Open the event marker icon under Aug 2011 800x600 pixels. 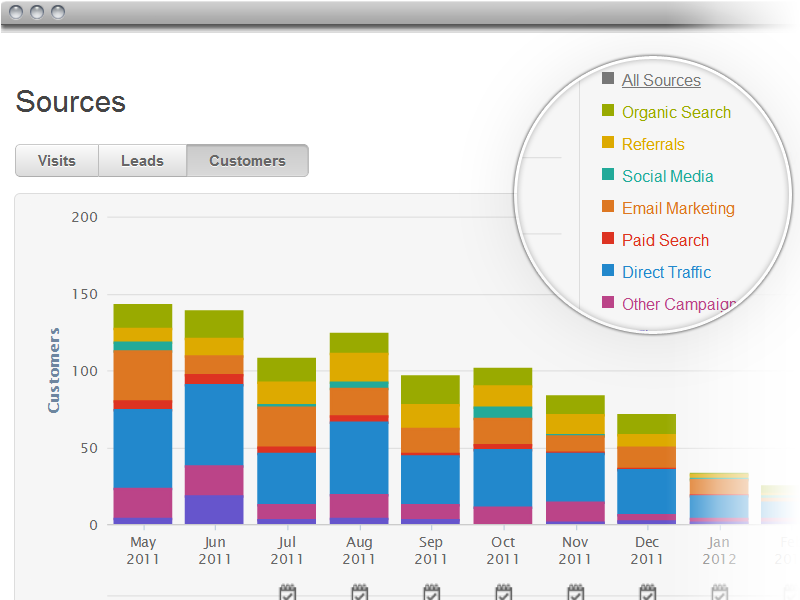[x=359, y=592]
